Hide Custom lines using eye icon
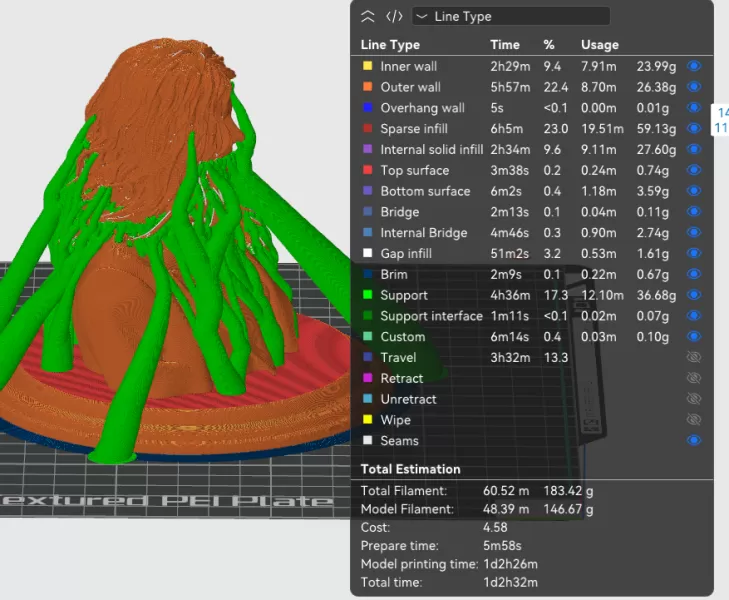Screen dimensions: 729x600 [694, 336]
